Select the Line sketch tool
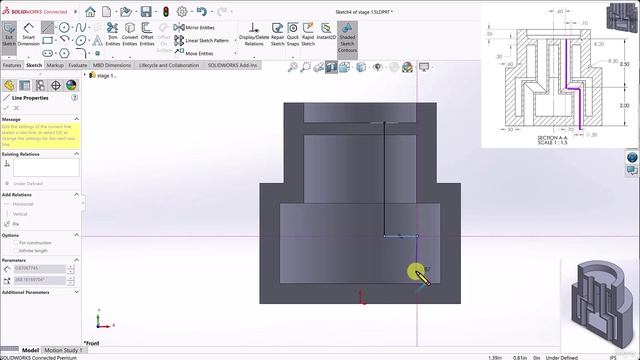Viewport: 640px width, 360px height. [47, 27]
